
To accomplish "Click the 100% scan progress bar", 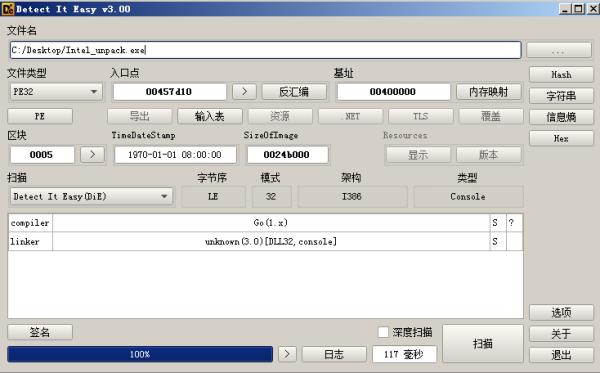I will click(x=140, y=354).
